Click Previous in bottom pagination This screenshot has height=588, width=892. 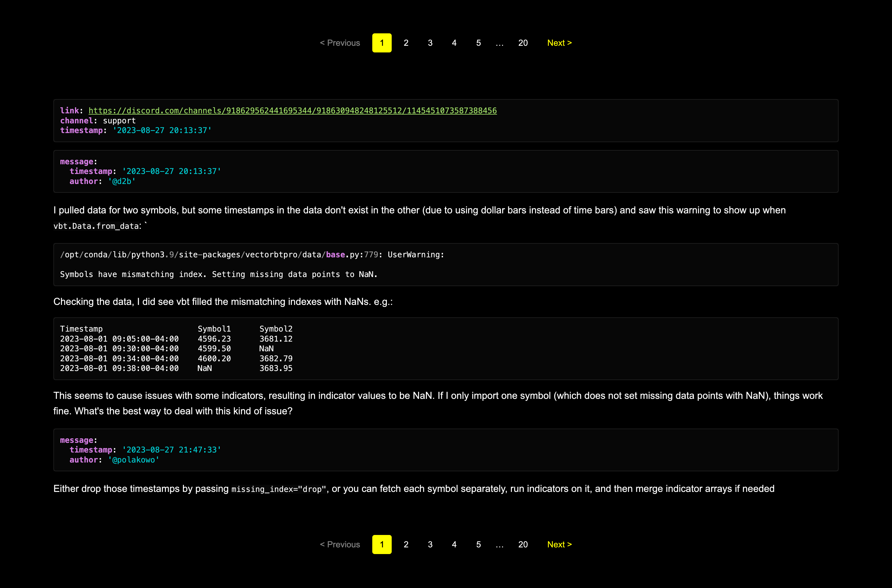[340, 544]
